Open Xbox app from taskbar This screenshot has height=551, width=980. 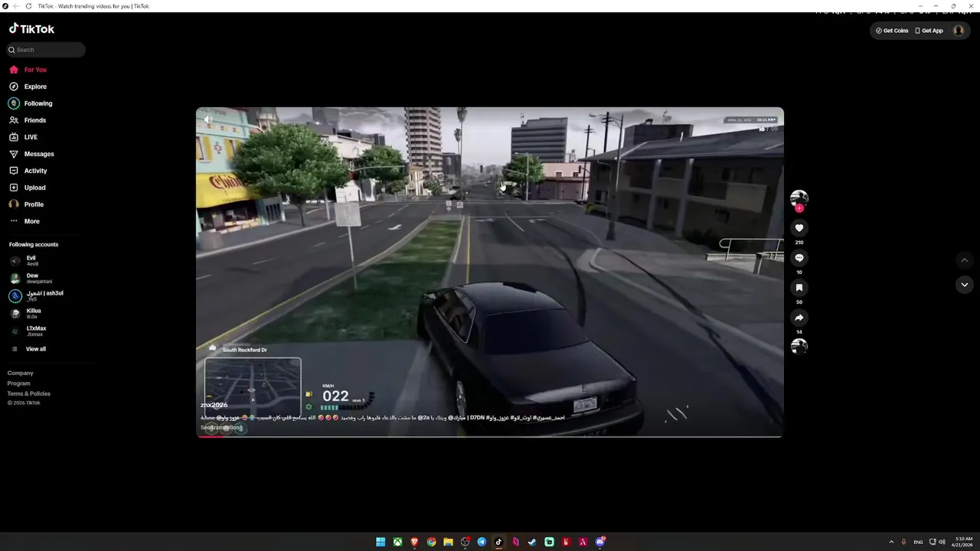[x=397, y=542]
